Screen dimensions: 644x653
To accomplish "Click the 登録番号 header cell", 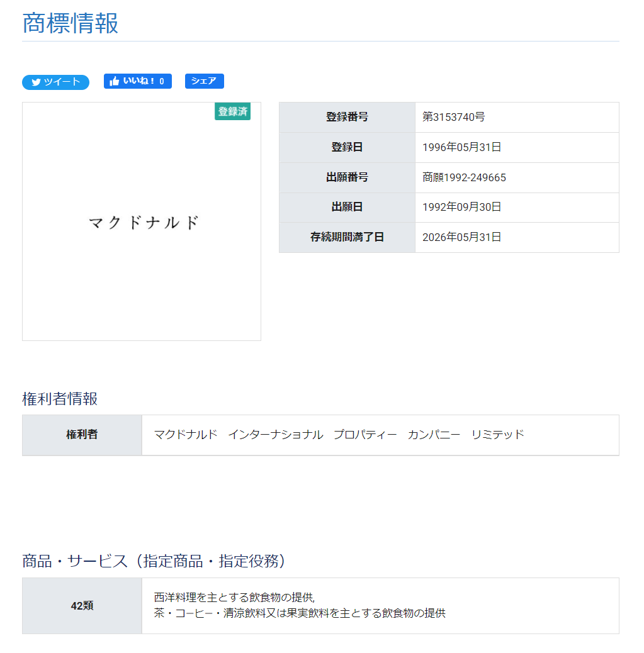I will click(347, 118).
